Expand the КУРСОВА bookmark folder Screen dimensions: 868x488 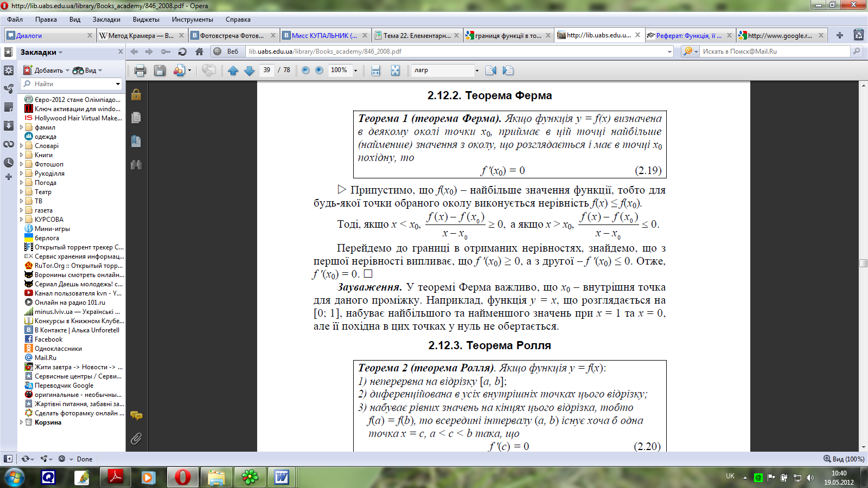pos(22,220)
